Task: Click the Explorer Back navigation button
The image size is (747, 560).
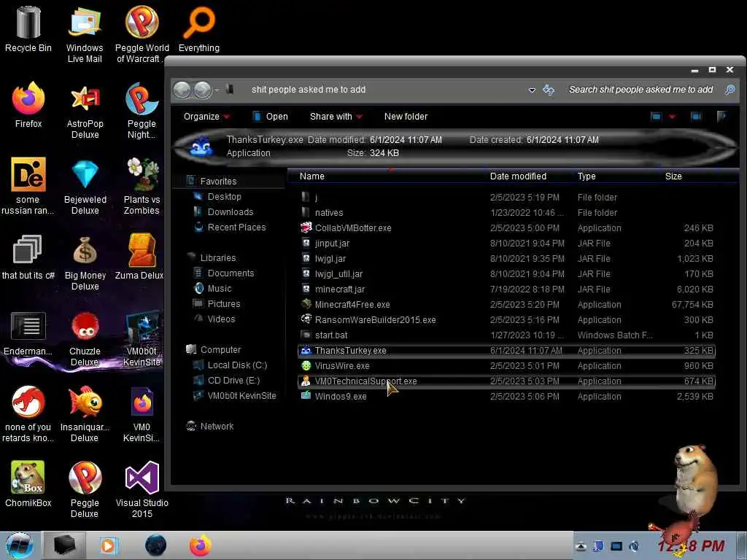Action: [x=182, y=90]
